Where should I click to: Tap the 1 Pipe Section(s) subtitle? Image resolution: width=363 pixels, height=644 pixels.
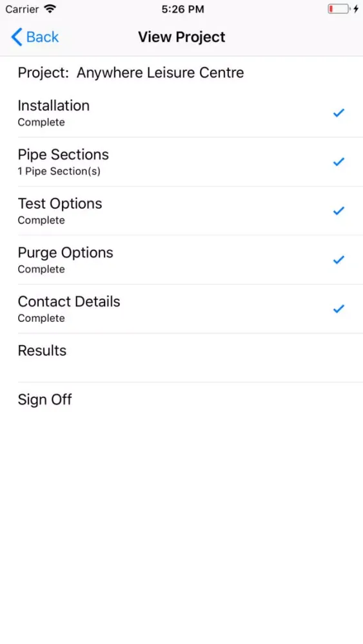59,171
